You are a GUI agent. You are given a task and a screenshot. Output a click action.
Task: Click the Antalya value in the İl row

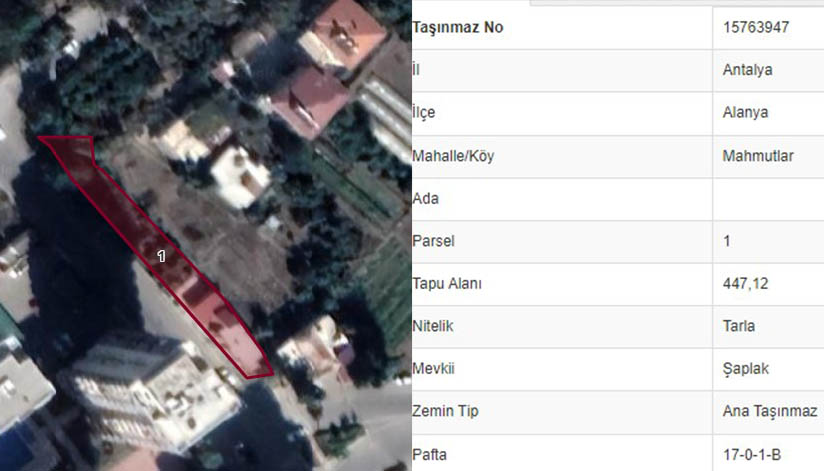point(747,70)
